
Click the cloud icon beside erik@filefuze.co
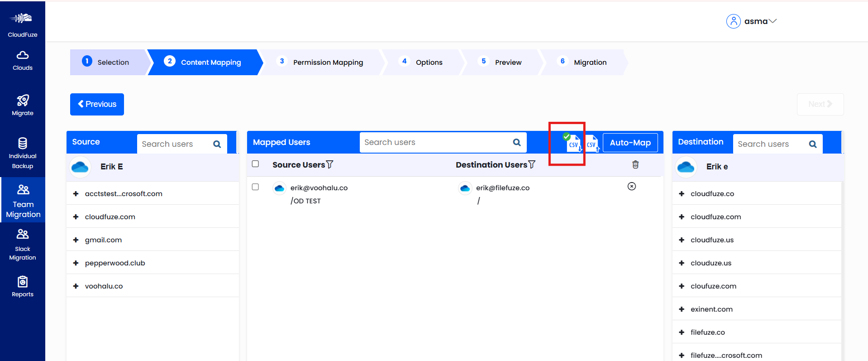pyautogui.click(x=465, y=188)
